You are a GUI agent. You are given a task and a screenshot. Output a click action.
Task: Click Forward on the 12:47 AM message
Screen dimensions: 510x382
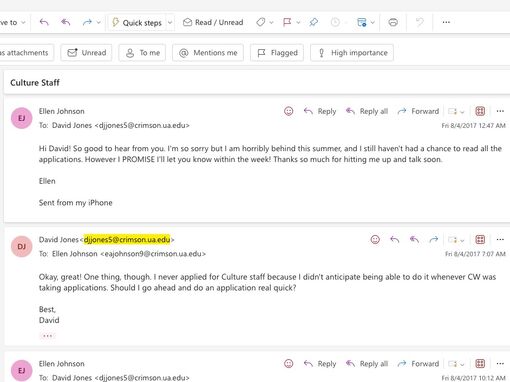(x=418, y=111)
